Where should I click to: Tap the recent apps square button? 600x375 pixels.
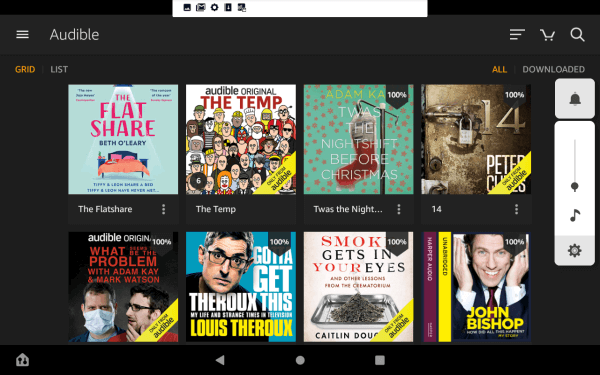click(380, 360)
